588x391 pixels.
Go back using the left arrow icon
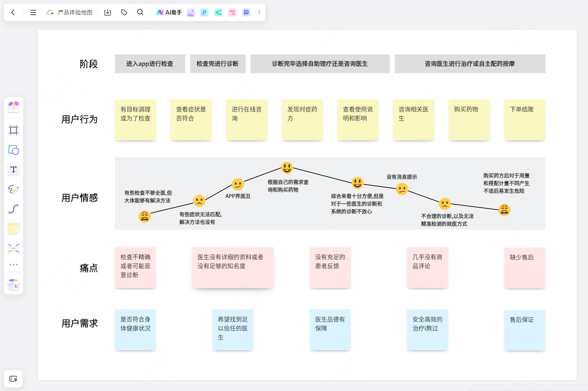[13, 12]
